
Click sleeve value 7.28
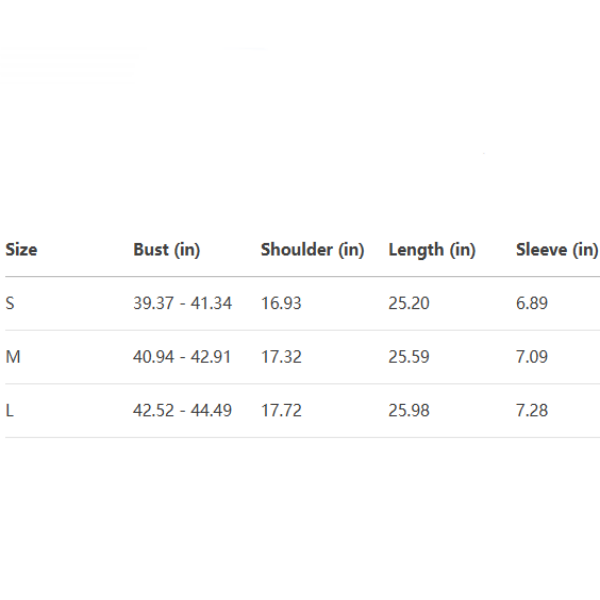[x=532, y=410]
